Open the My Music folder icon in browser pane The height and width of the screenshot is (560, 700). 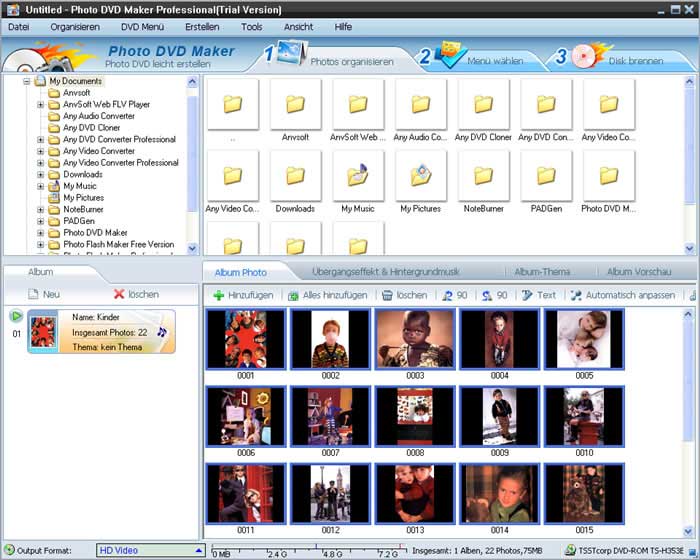click(358, 175)
